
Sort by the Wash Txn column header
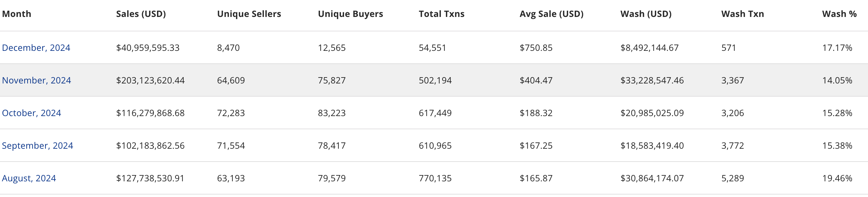point(742,14)
